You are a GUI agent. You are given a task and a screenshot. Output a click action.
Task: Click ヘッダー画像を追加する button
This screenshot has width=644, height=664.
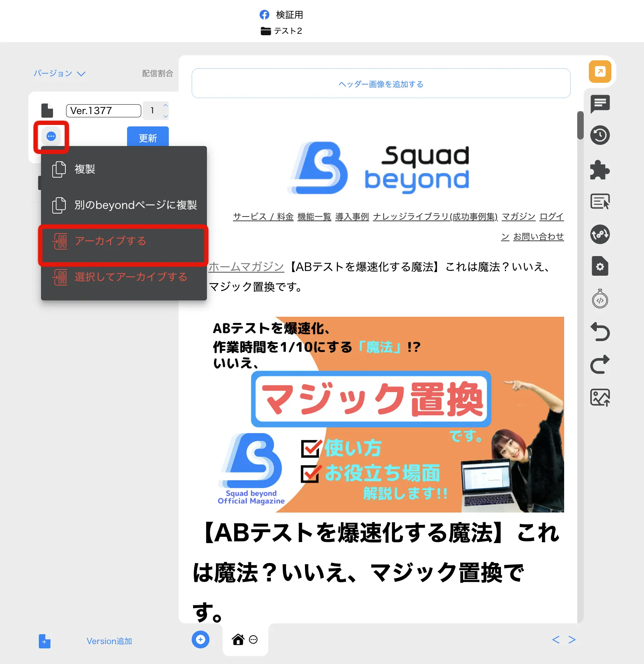pos(381,84)
